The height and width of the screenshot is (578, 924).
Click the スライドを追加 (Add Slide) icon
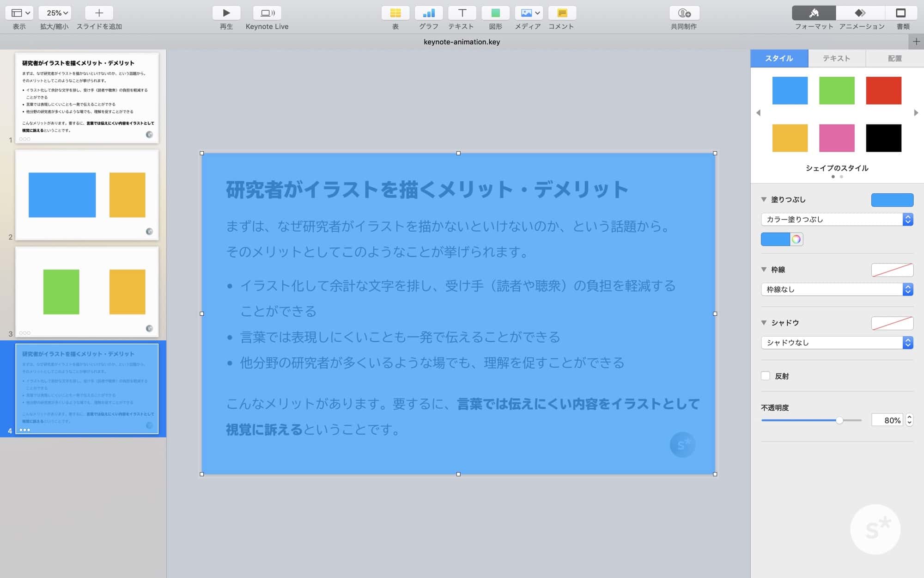coord(98,12)
